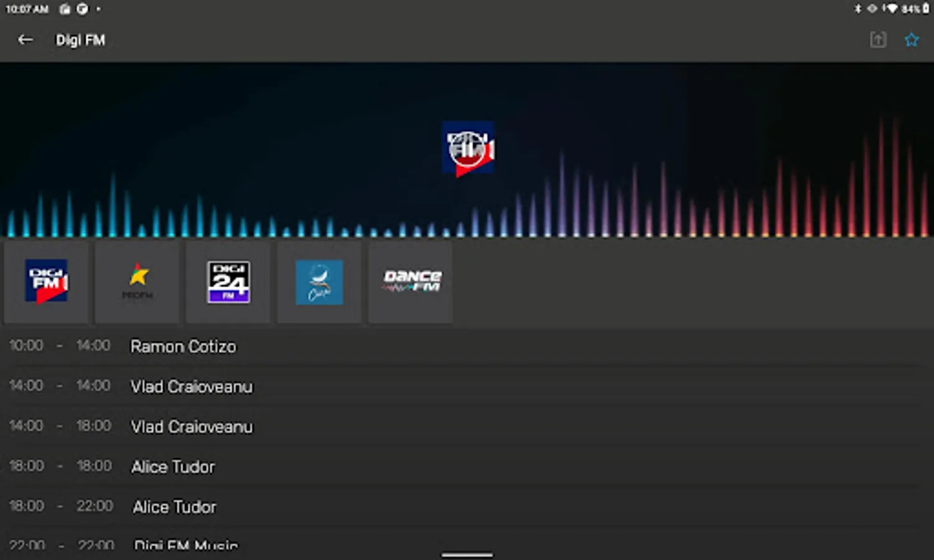
Task: Tap the 10:07 AM clock
Action: point(27,9)
